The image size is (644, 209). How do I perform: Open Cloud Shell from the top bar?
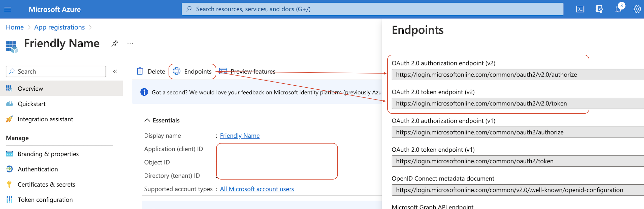point(580,9)
